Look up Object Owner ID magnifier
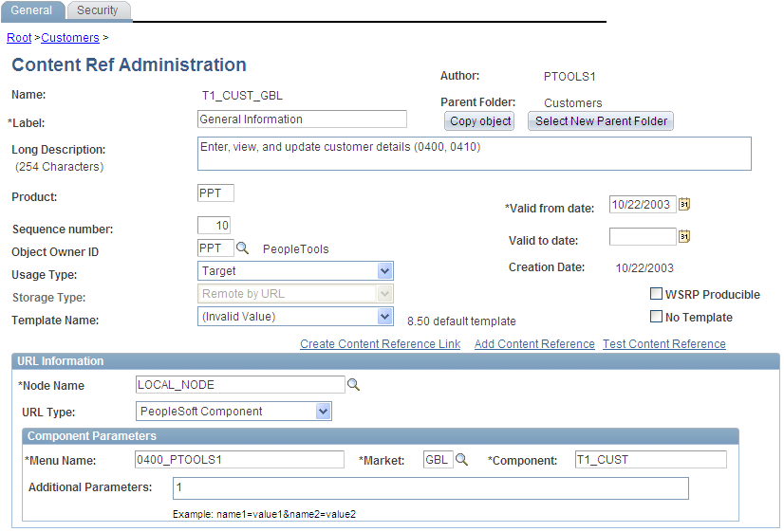 (242, 248)
